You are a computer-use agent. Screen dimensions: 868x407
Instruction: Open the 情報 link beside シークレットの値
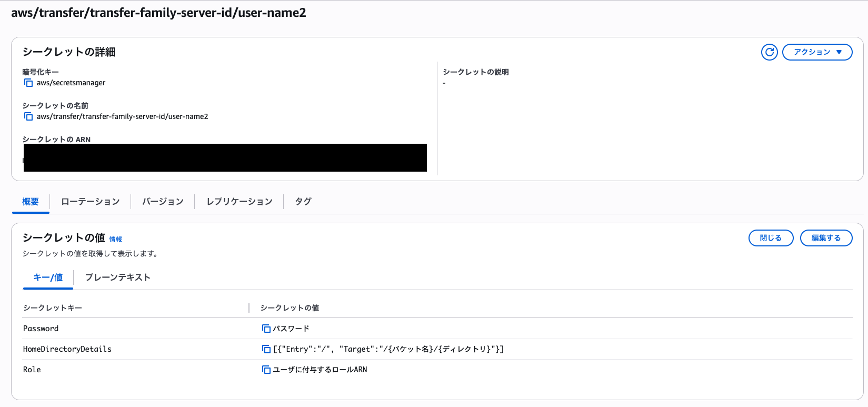pyautogui.click(x=116, y=239)
